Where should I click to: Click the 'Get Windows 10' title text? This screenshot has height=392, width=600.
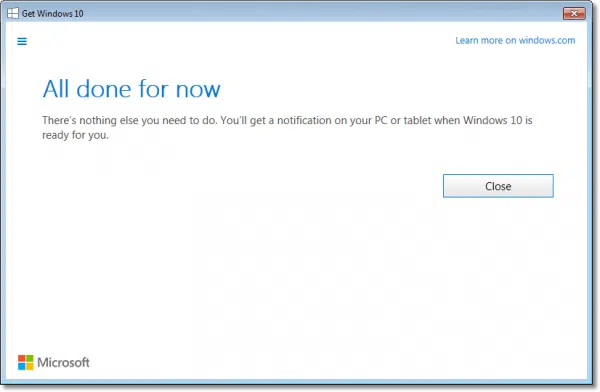tap(52, 13)
